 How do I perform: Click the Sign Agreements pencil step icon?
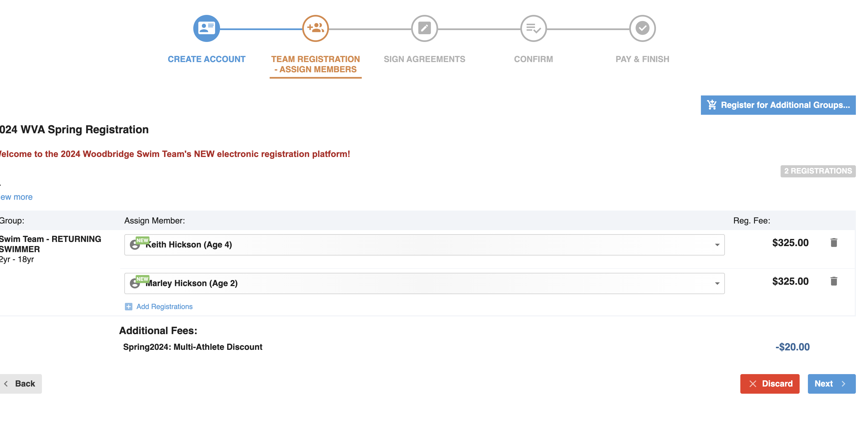pos(424,28)
